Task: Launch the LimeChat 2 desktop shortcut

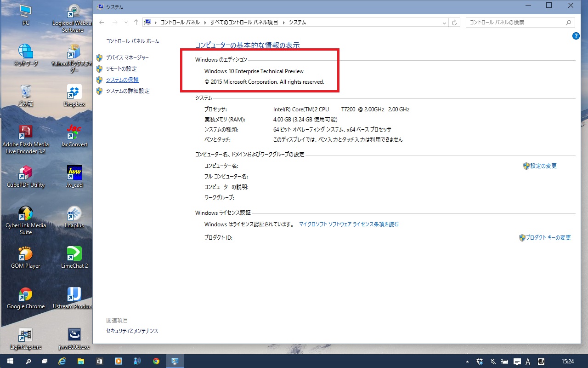Action: (x=74, y=257)
